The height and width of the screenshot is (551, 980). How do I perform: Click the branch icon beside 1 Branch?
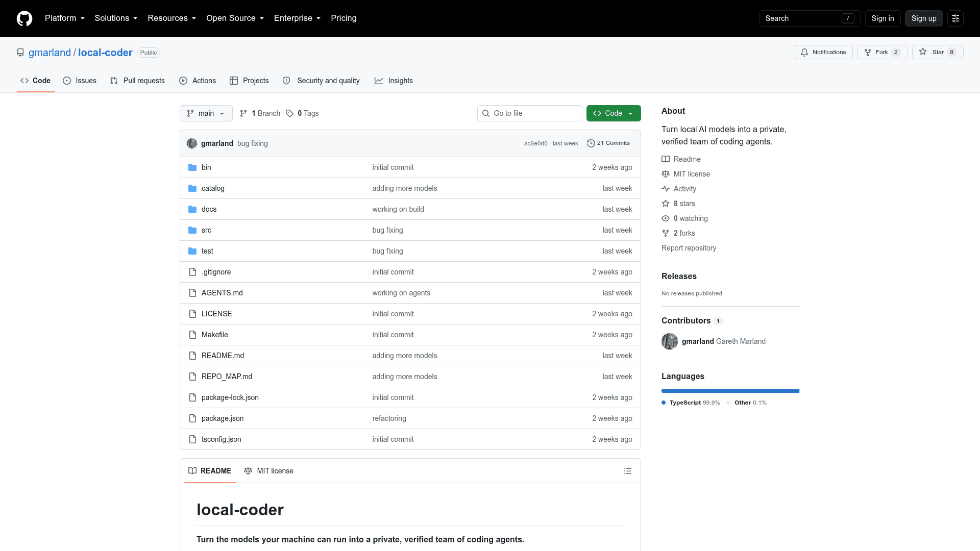[x=243, y=113]
